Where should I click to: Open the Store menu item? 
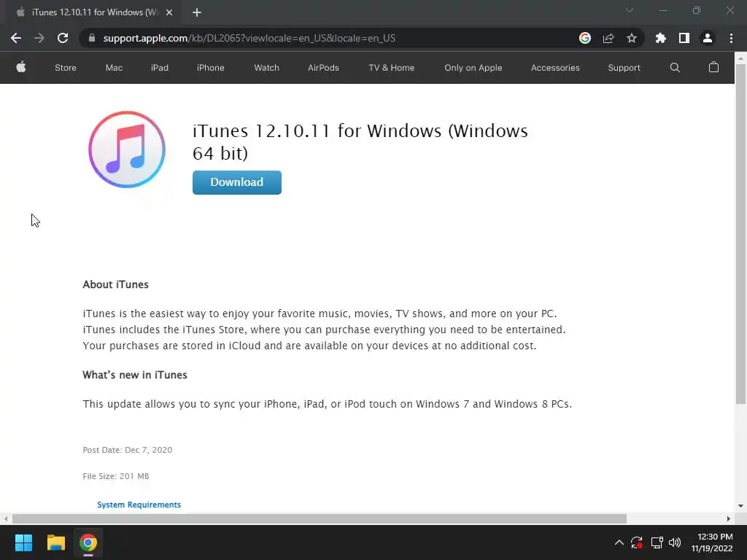[65, 68]
